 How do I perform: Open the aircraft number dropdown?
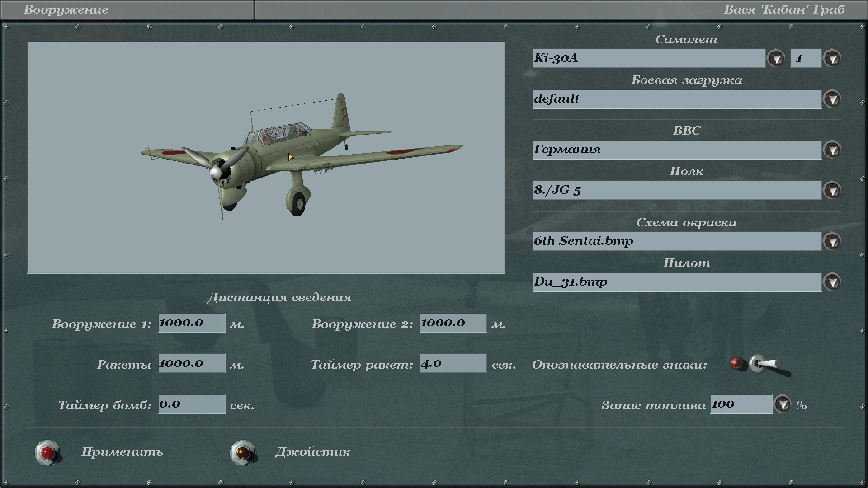pyautogui.click(x=832, y=58)
